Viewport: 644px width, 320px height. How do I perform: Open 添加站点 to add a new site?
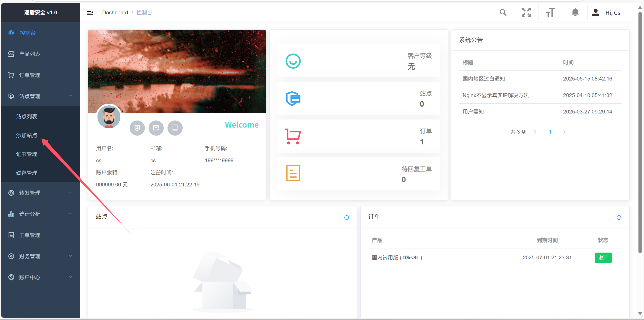pyautogui.click(x=27, y=135)
